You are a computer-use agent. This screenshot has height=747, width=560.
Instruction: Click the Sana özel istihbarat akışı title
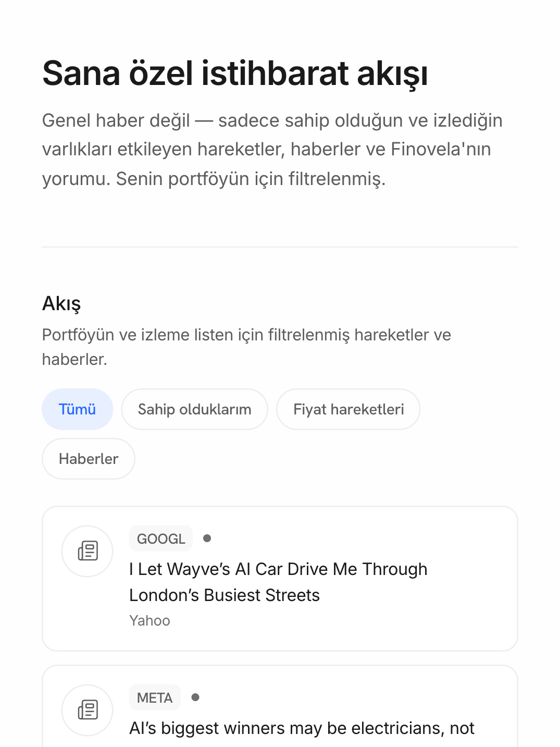[235, 73]
